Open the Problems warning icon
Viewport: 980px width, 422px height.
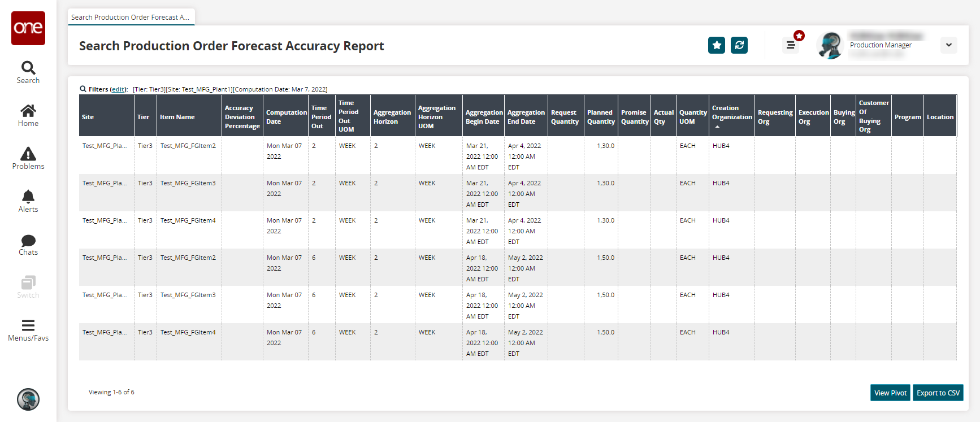(x=28, y=158)
